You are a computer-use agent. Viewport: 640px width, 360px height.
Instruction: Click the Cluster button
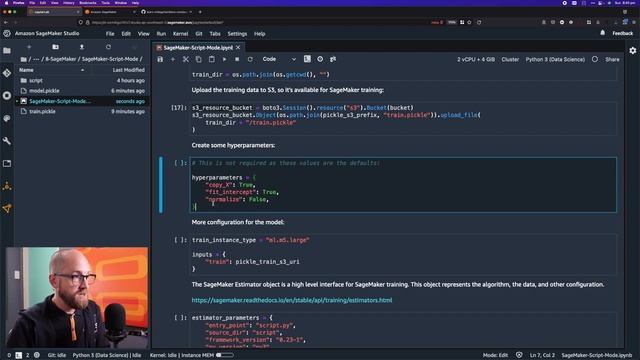coord(510,60)
